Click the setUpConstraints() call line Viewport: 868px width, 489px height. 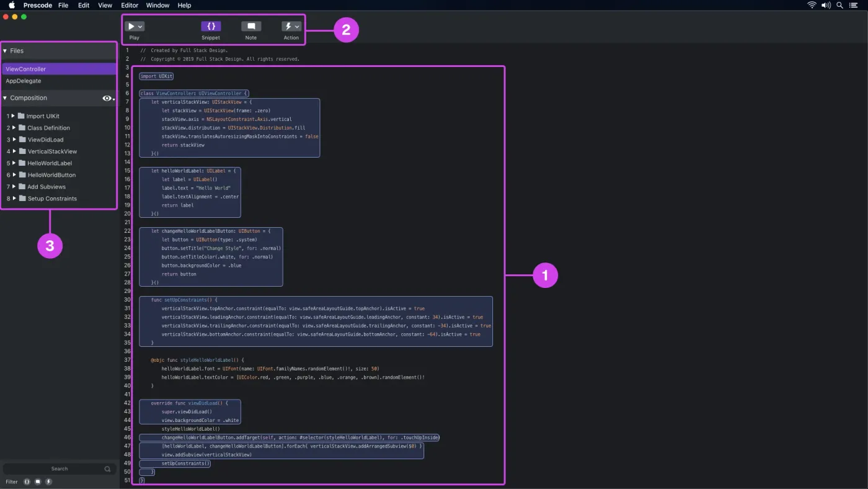[175, 464]
